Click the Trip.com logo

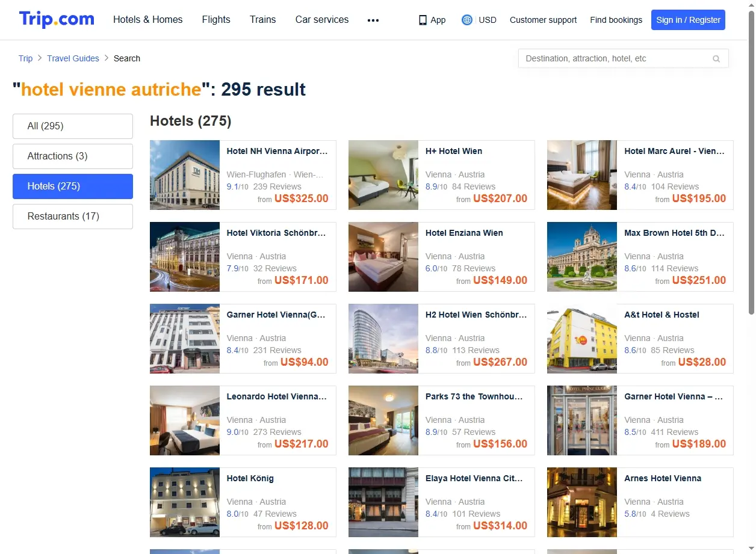(57, 19)
